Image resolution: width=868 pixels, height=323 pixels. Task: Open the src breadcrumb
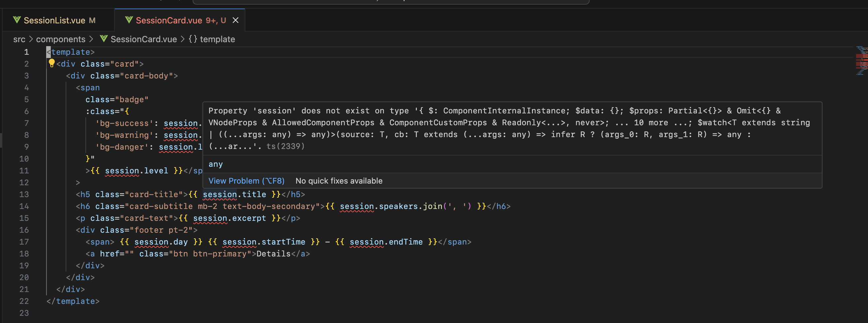[x=19, y=39]
